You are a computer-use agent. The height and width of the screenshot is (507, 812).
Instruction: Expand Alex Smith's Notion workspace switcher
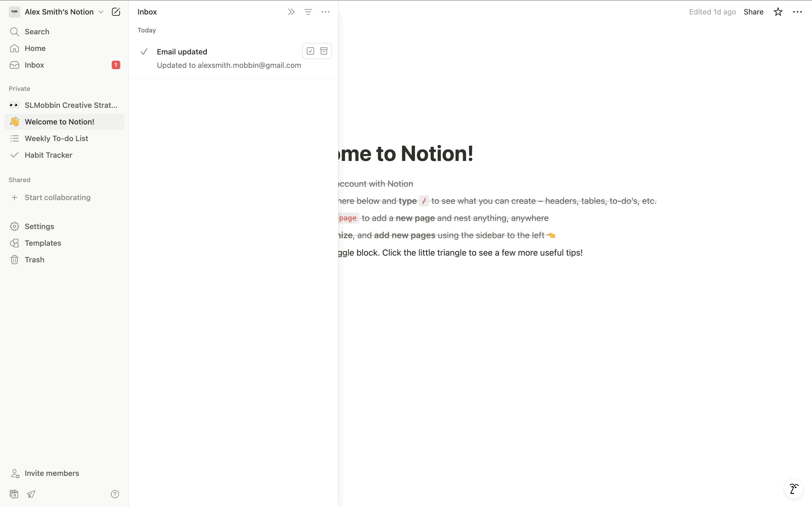click(x=59, y=12)
